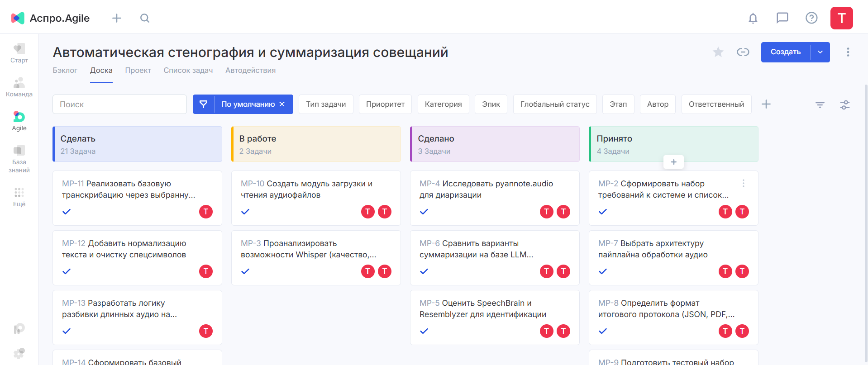Open База знаний in the sidebar
This screenshot has width=868, height=365.
click(x=19, y=159)
